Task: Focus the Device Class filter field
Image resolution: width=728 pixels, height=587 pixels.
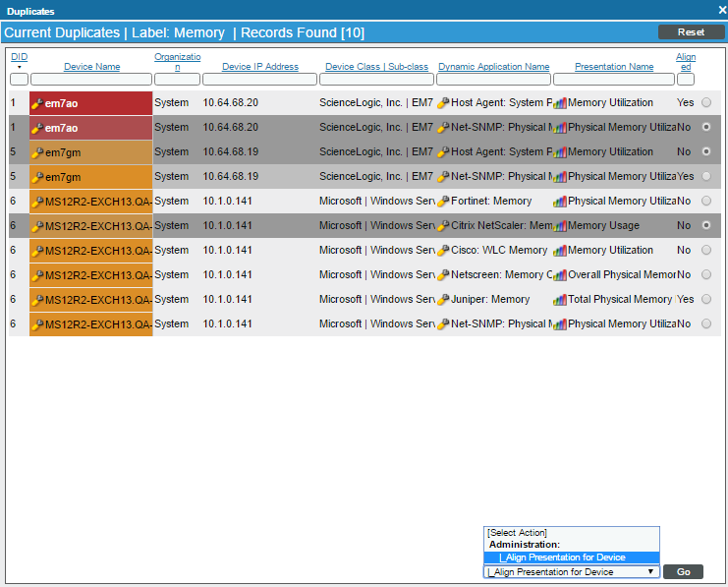Action: [376, 79]
